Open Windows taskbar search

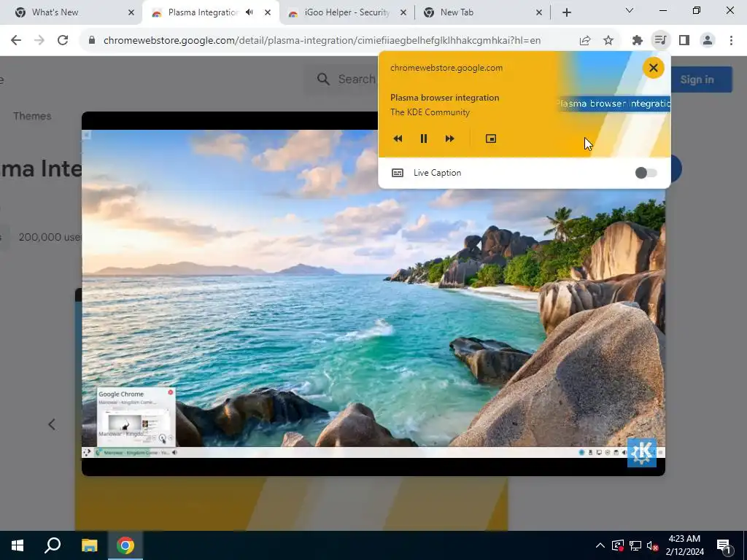coord(53,545)
